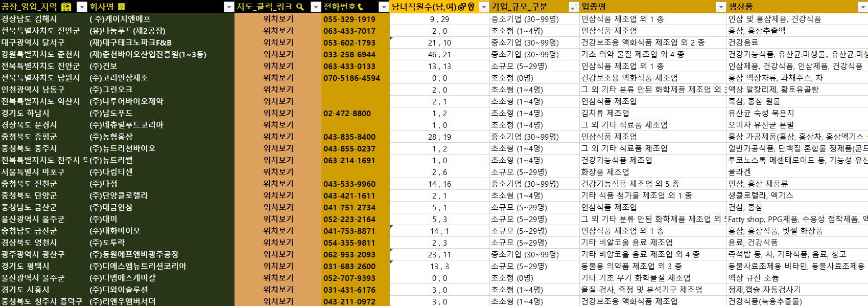The width and height of the screenshot is (868, 306).
Task: Open the 남녀직원수 filter dropdown
Action: 483,7
